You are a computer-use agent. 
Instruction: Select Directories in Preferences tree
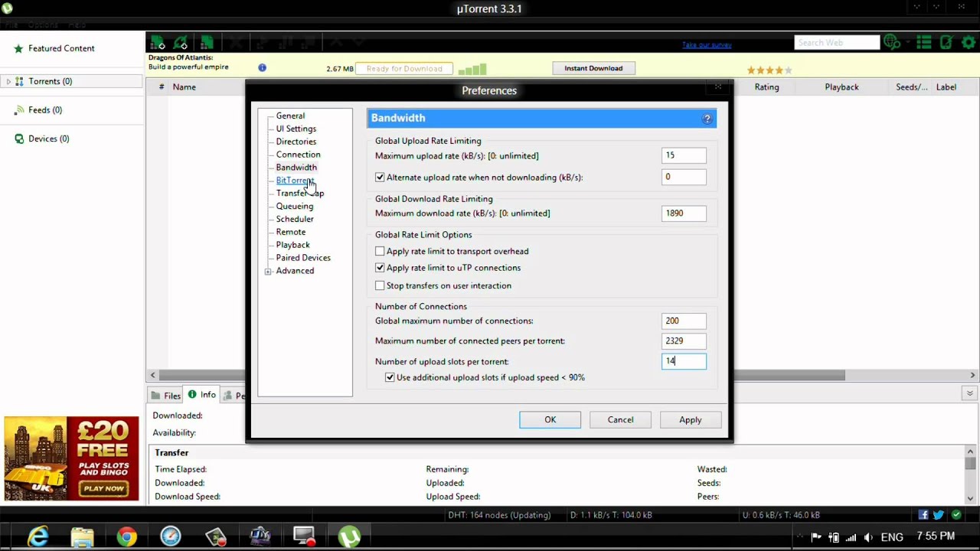296,142
